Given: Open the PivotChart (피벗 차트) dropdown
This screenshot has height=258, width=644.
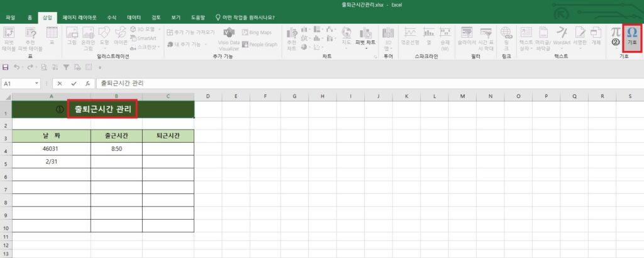Looking at the screenshot, I should [x=365, y=48].
